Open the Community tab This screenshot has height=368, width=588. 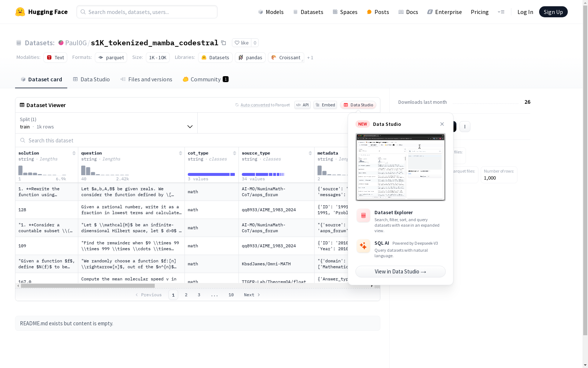point(205,79)
